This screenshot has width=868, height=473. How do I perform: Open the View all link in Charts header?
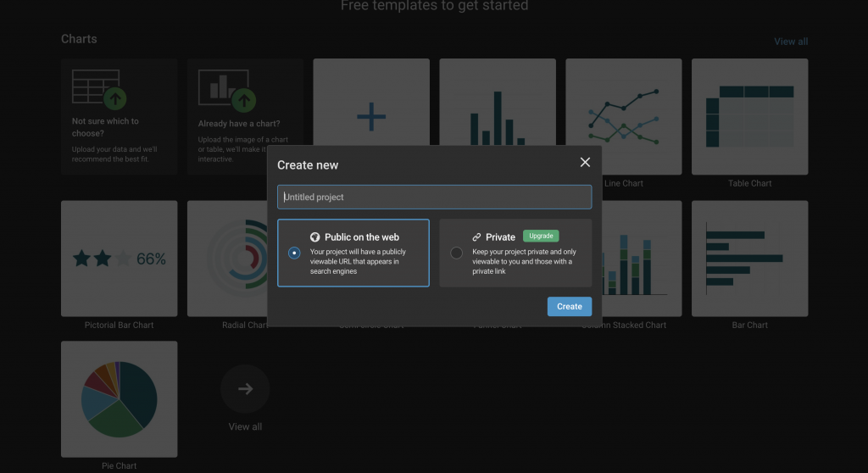[x=791, y=42]
